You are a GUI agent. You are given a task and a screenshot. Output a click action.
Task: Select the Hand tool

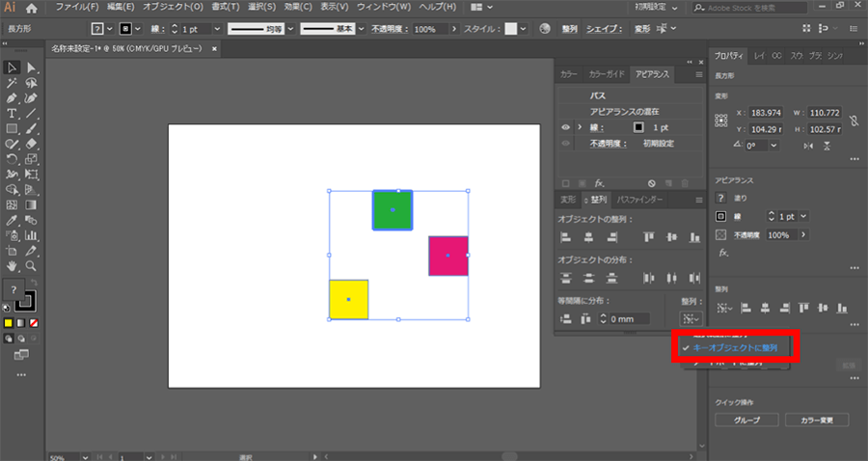point(12,265)
